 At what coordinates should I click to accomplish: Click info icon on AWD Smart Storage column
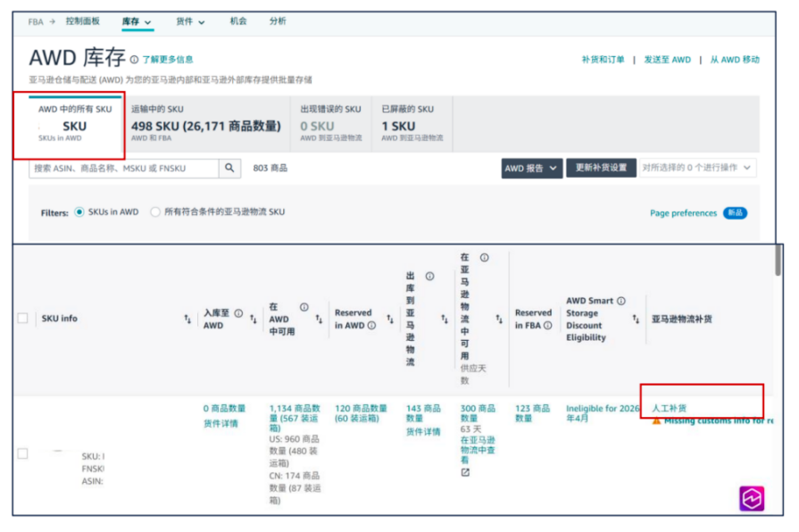pos(621,301)
